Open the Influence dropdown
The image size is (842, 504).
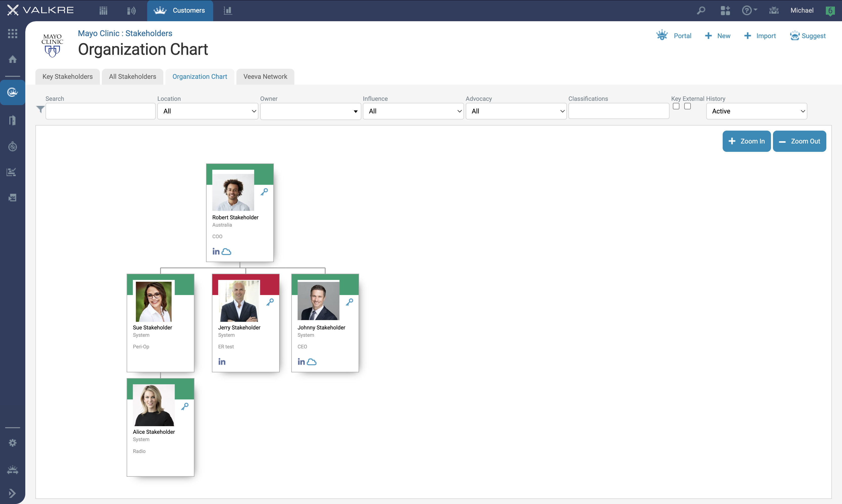(x=413, y=111)
